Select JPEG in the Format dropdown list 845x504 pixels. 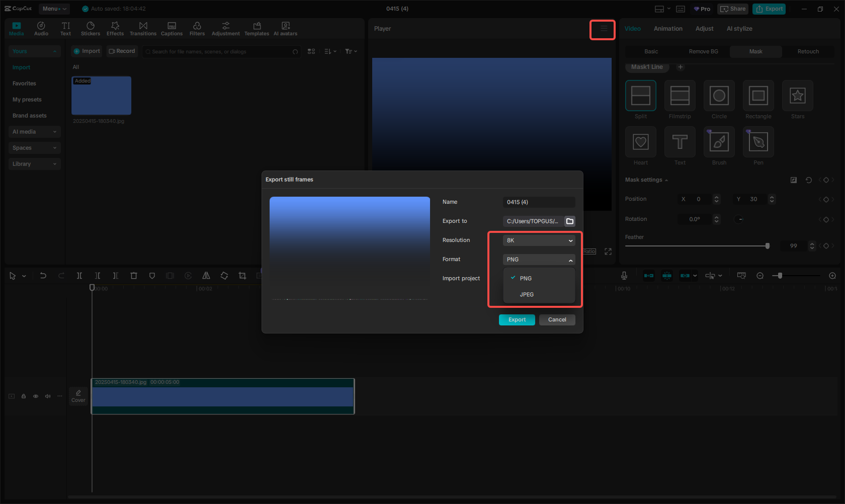pyautogui.click(x=527, y=294)
